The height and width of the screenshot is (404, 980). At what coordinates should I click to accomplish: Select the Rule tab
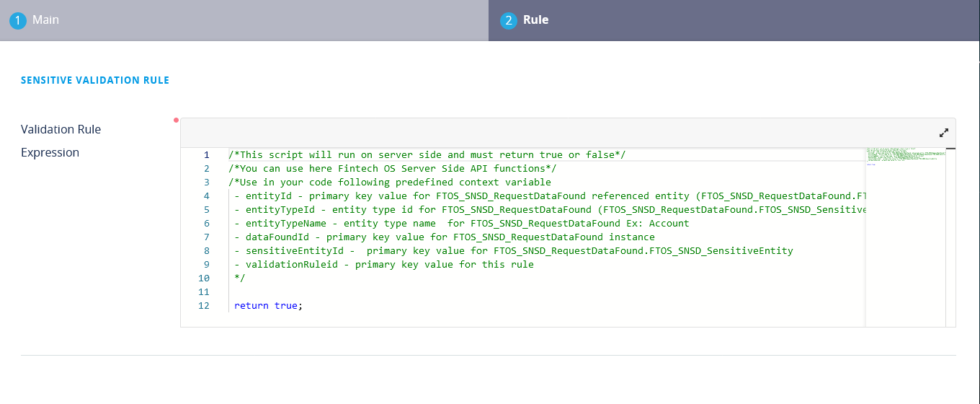click(535, 20)
